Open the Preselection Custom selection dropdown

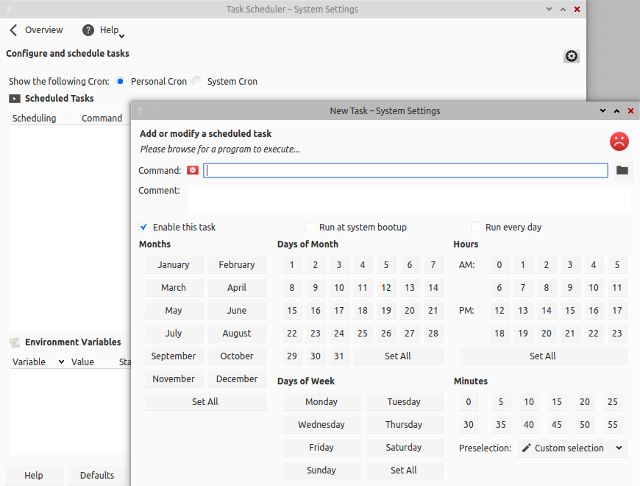coord(572,448)
